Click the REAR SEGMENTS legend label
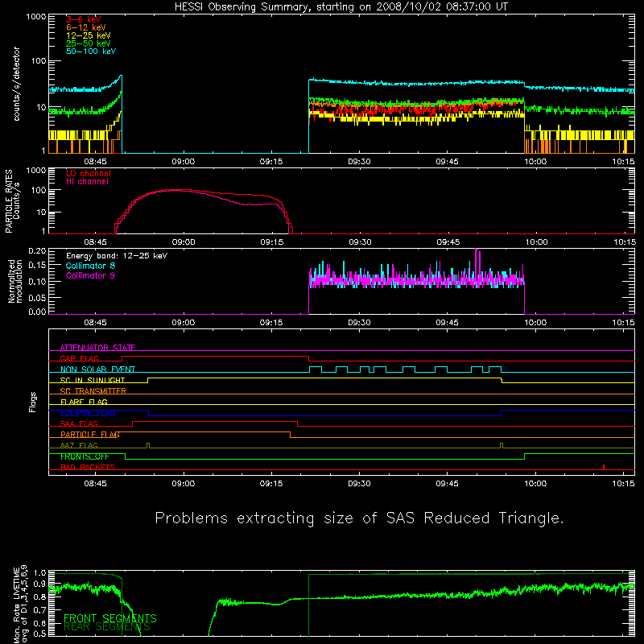644x644 pixels. coord(107,626)
